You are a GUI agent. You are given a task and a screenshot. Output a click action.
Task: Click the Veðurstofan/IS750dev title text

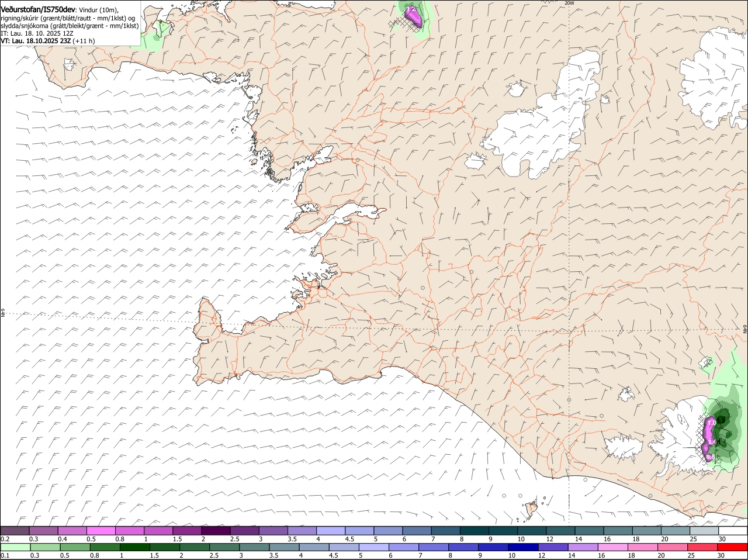tap(39, 10)
